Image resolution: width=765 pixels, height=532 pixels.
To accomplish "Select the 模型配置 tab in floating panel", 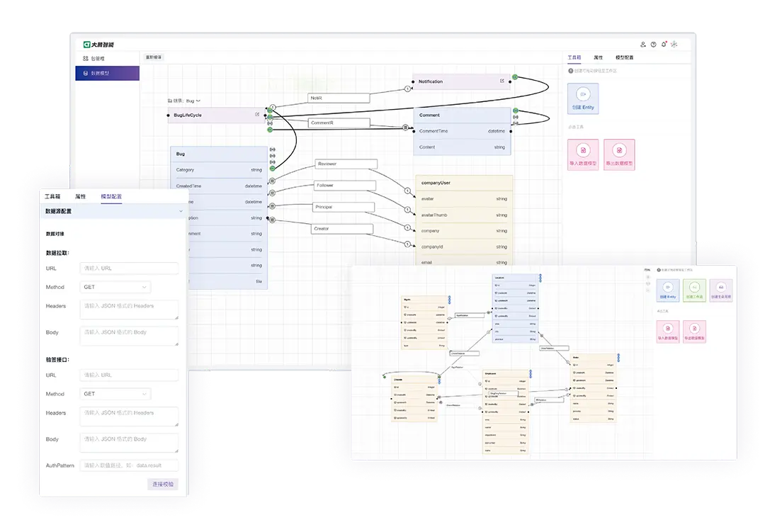I will (111, 196).
